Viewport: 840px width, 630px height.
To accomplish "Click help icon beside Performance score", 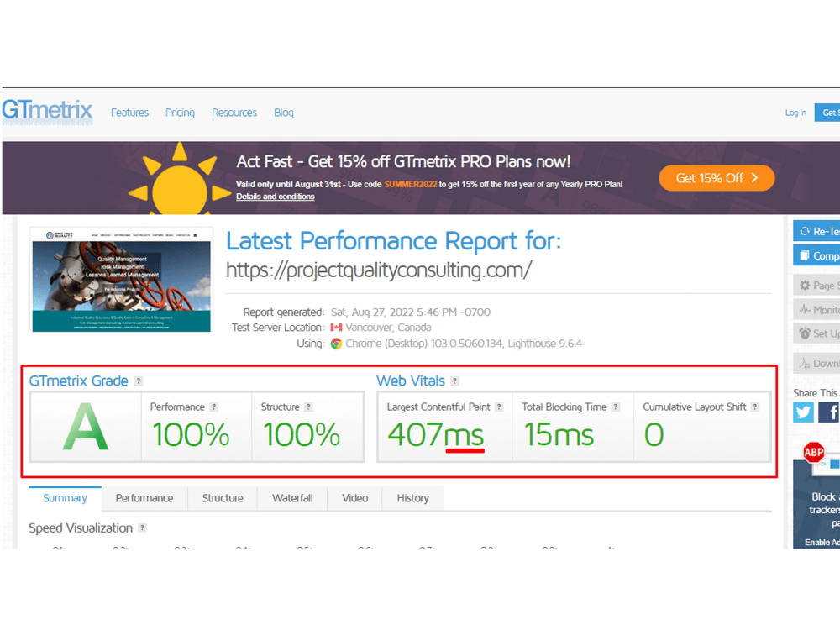I will pyautogui.click(x=213, y=407).
